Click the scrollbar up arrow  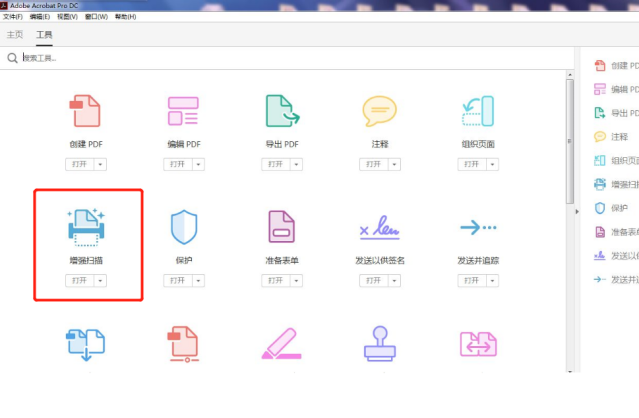tap(570, 75)
